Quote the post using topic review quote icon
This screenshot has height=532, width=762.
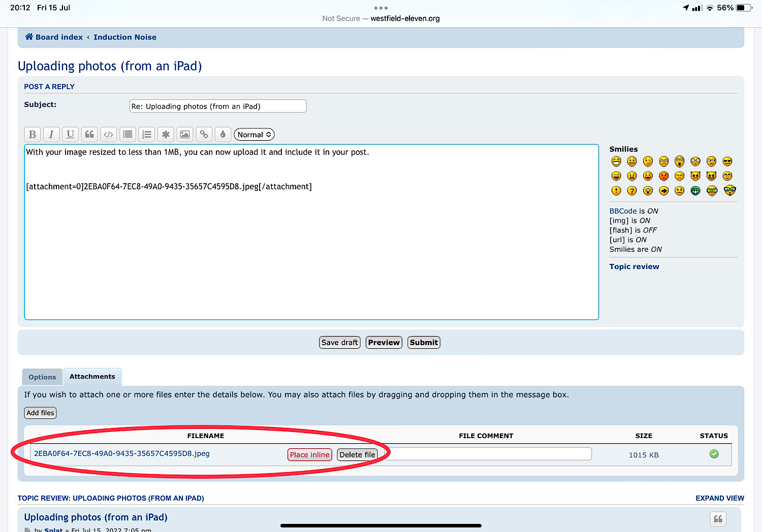(718, 519)
